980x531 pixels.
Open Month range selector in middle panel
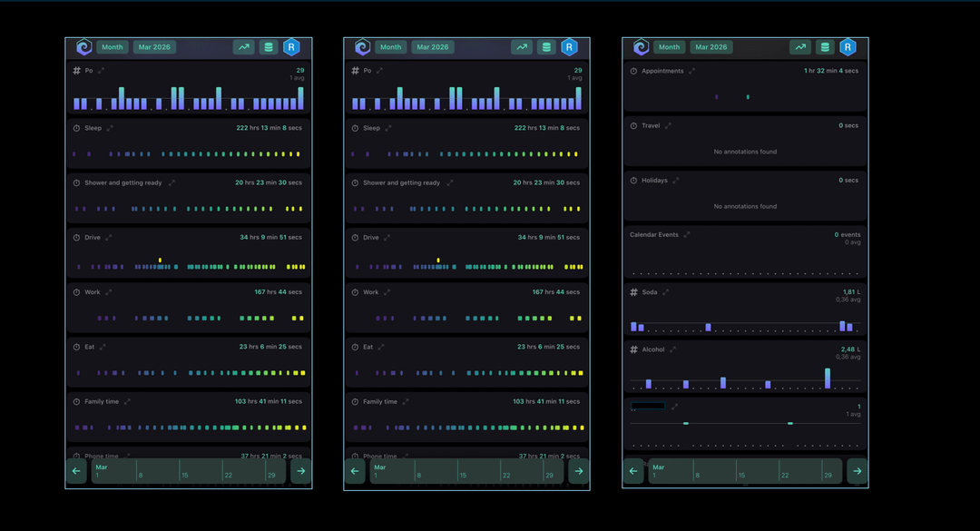tap(391, 47)
